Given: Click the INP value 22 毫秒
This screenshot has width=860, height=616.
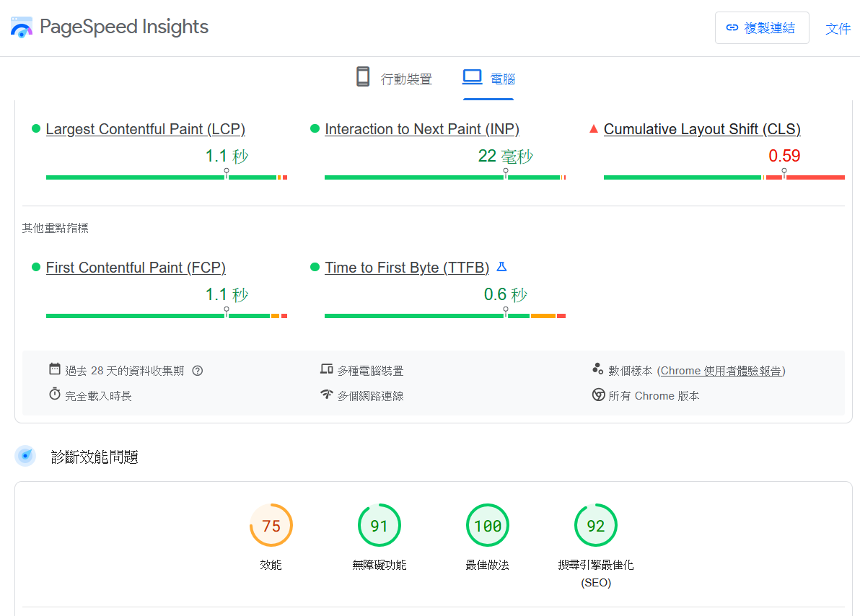Looking at the screenshot, I should point(505,157).
